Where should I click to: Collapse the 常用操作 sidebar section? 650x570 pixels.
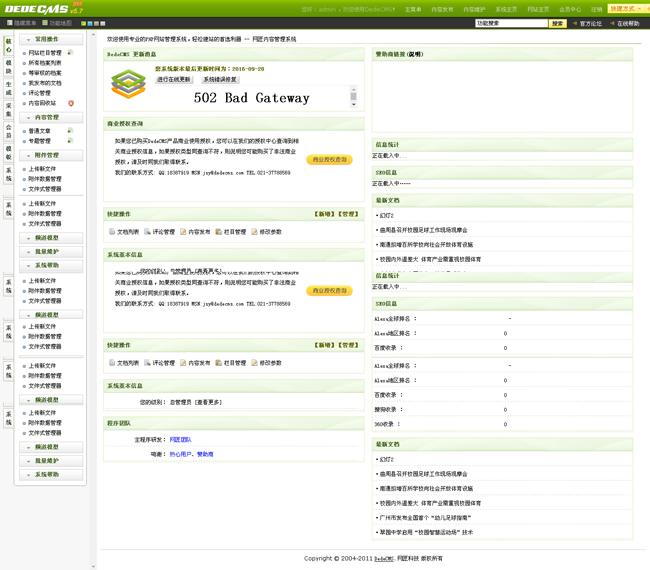tap(29, 40)
